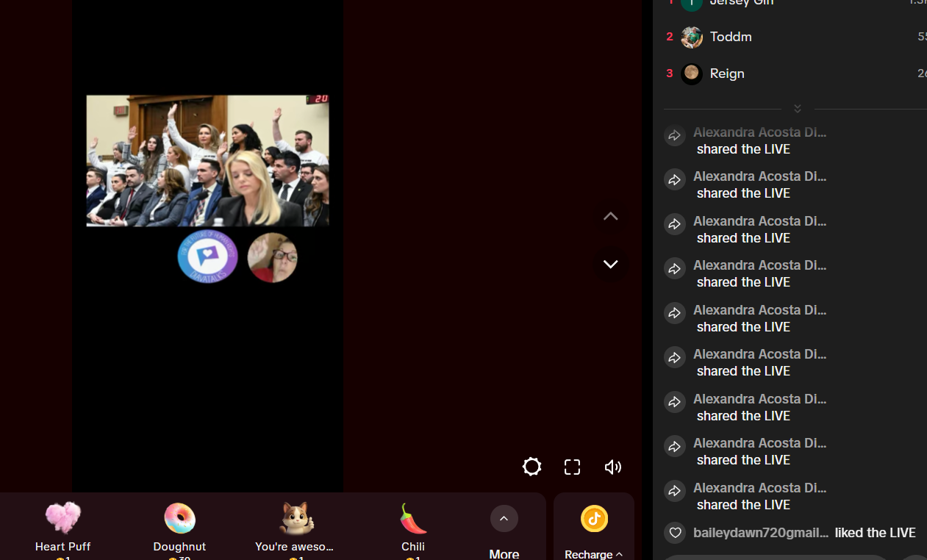Viewport: 927px width, 560px height.
Task: Open baileydawn720gmail's profile from chat
Action: tap(760, 533)
